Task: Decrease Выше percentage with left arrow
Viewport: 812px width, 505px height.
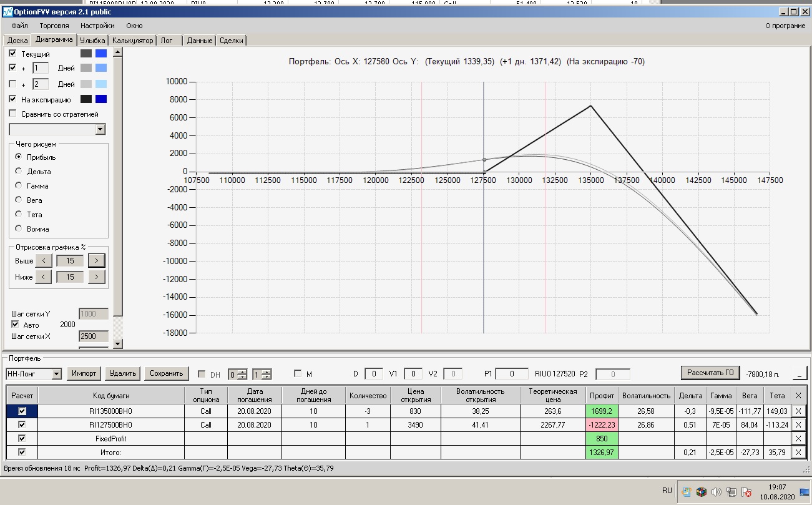Action: click(x=43, y=261)
